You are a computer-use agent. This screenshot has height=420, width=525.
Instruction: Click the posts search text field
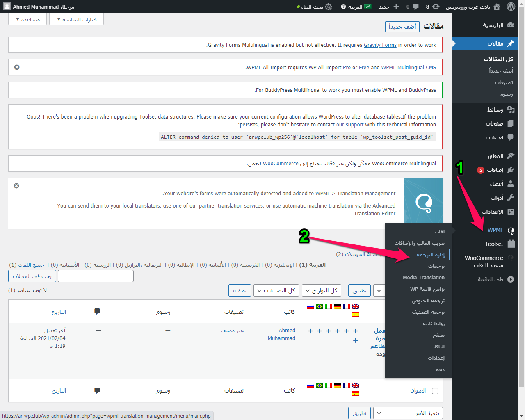pyautogui.click(x=96, y=276)
